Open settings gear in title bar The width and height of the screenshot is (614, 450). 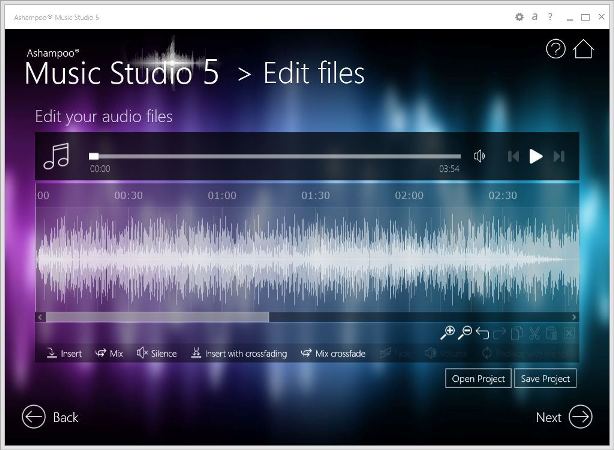point(519,17)
